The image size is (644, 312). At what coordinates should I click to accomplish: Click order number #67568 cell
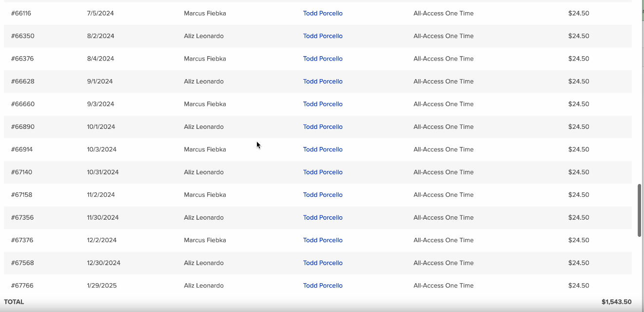[22, 263]
